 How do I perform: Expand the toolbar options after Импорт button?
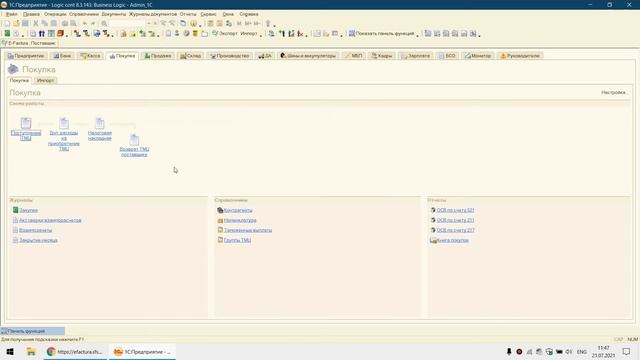pos(261,35)
